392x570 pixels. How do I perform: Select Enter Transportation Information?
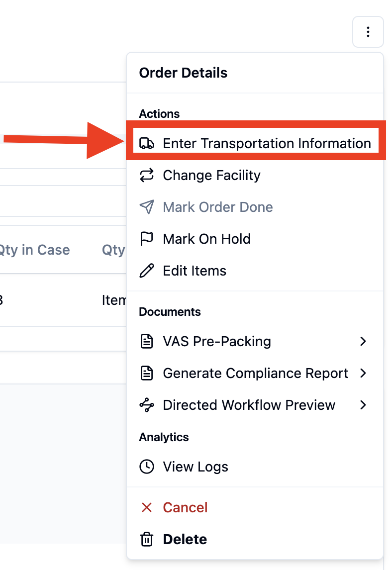pos(267,144)
